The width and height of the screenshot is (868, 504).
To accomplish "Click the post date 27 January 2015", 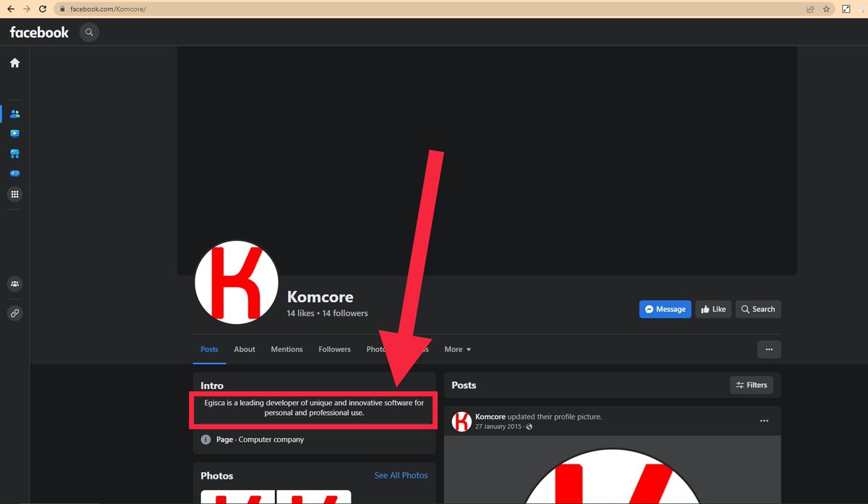I will 499,427.
